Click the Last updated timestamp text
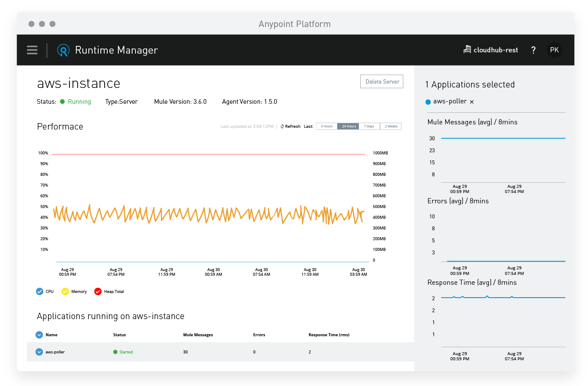Image resolution: width=588 pixels, height=386 pixels. pos(247,127)
